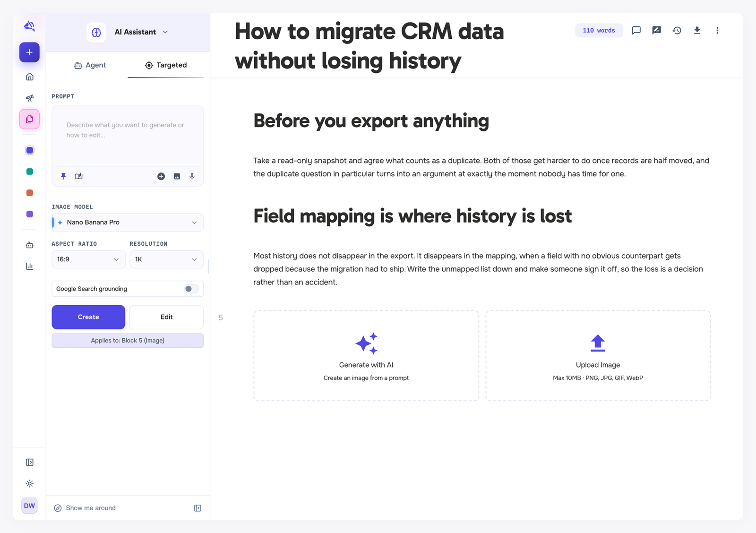Viewport: 756px width, 533px height.
Task: Open the comments bubble icon
Action: tap(636, 30)
